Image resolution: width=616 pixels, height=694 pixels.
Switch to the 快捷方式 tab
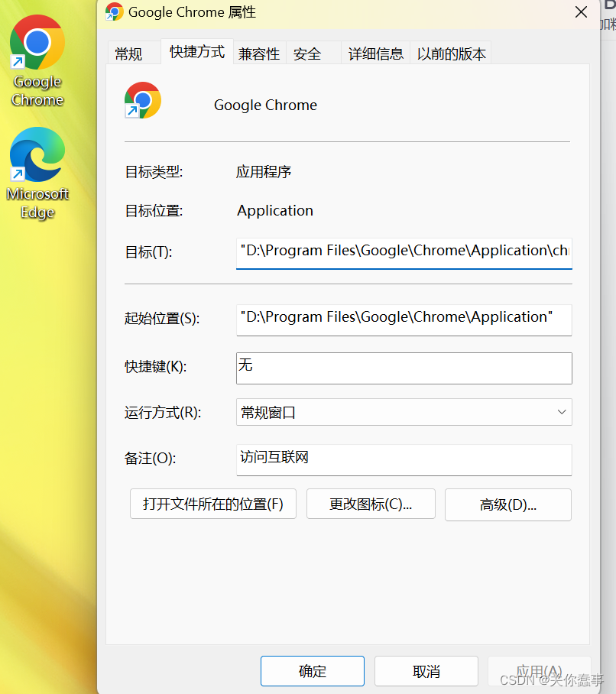point(197,52)
